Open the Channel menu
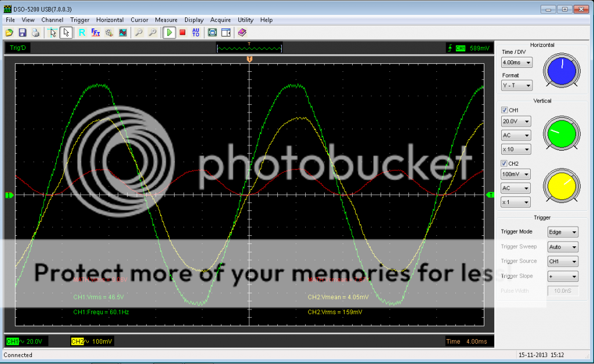The width and height of the screenshot is (594, 364). tap(52, 20)
